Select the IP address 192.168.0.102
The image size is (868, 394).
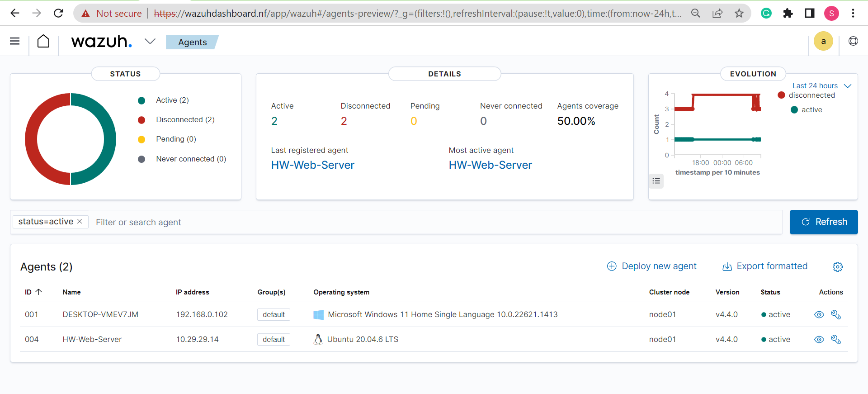[x=202, y=314]
